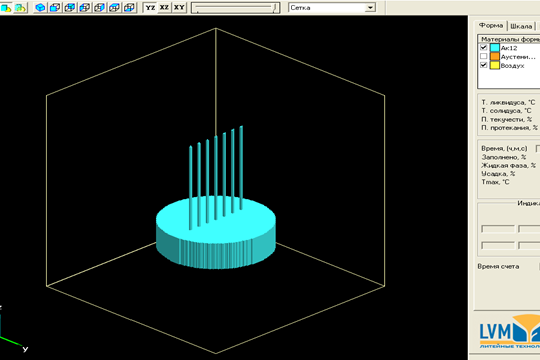540x360 pixels.
Task: Select the full 3D isometric view cube
Action: click(40, 8)
